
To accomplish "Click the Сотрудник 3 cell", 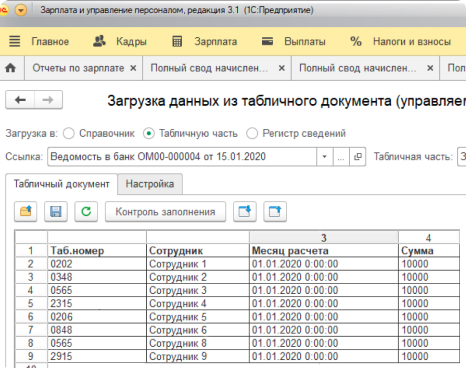I will point(198,290).
